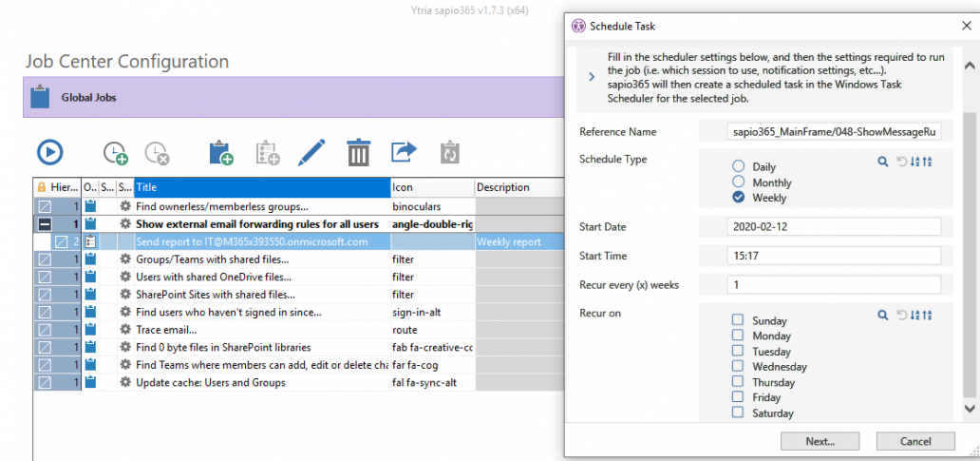
Task: Expand the dialog instructions with chevron
Action: click(592, 77)
